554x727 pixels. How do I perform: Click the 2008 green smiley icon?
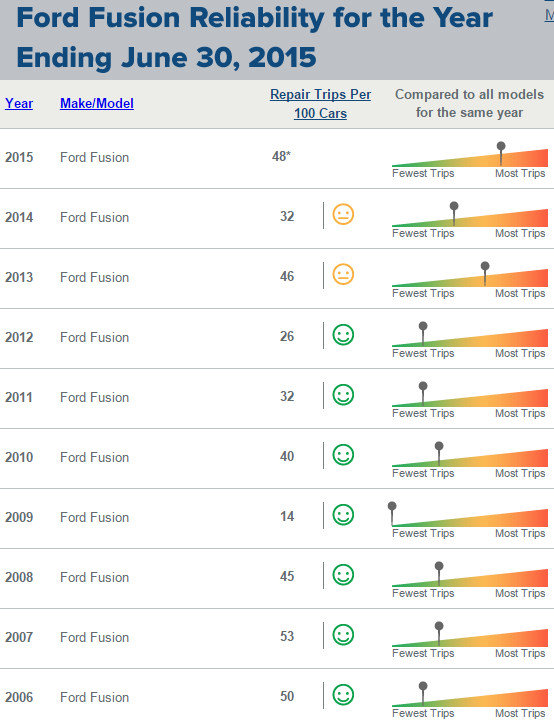pos(343,575)
